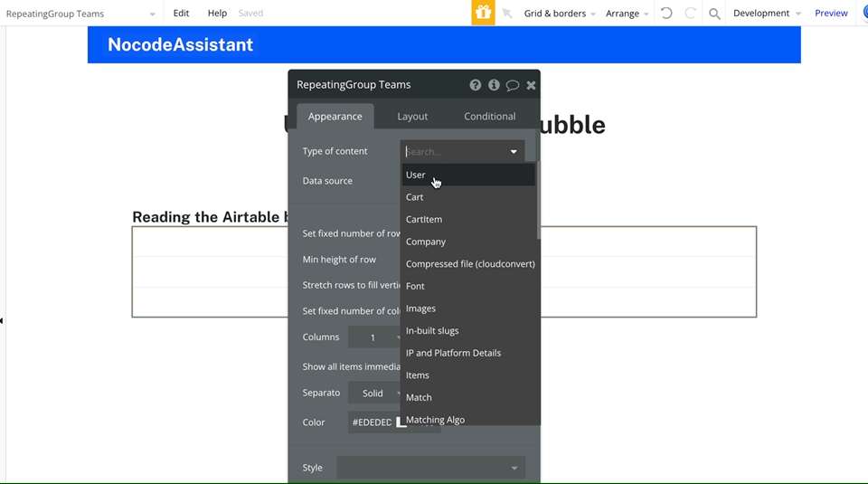Image resolution: width=868 pixels, height=484 pixels.
Task: Click the Min height of row label
Action: click(339, 259)
